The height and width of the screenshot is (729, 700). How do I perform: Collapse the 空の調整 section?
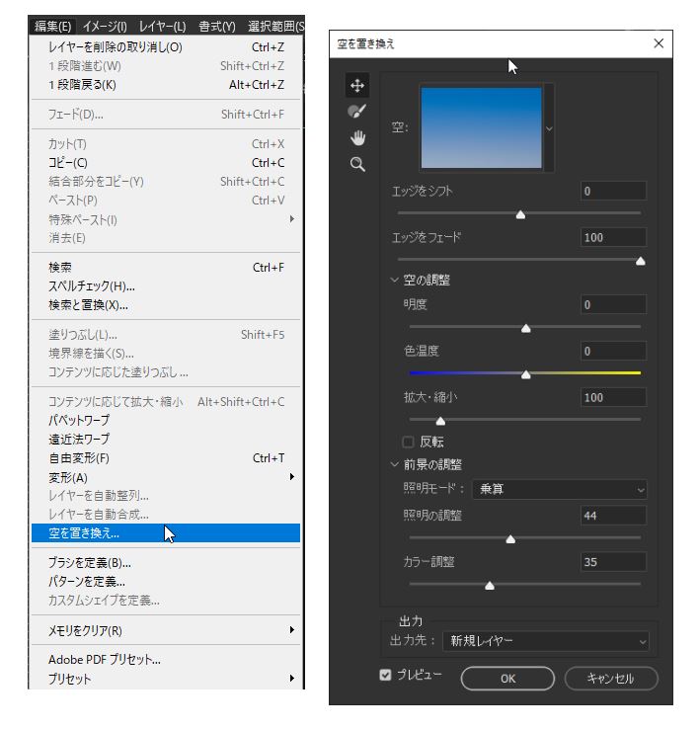pos(394,280)
